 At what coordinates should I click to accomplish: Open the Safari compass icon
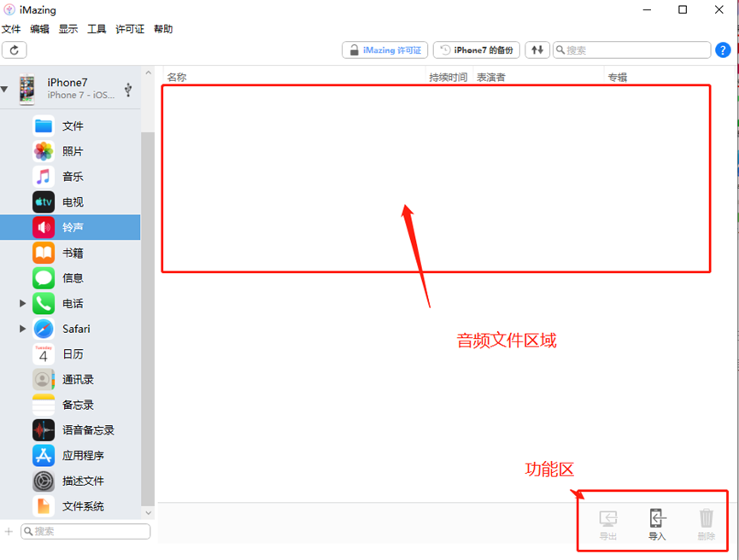[x=44, y=329]
